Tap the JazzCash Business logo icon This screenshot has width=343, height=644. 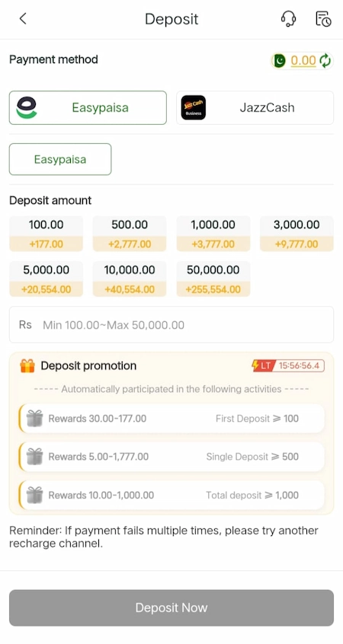point(194,107)
